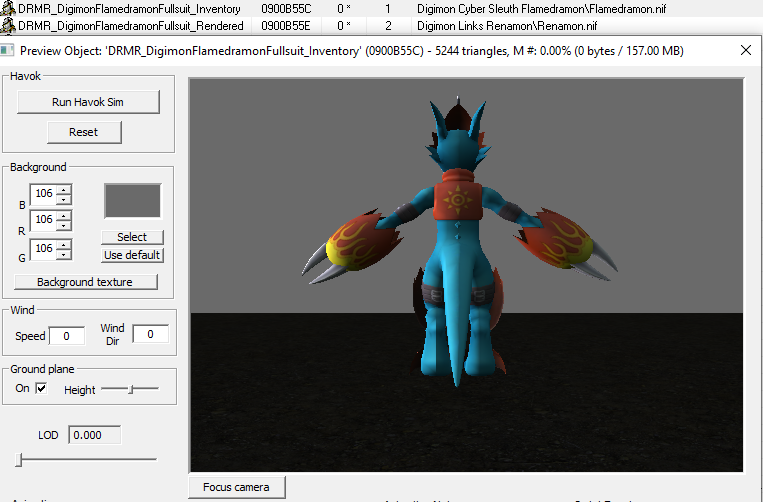Click the Flamedramon model in preview viewport
The width and height of the screenshot is (763, 502).
[458, 243]
